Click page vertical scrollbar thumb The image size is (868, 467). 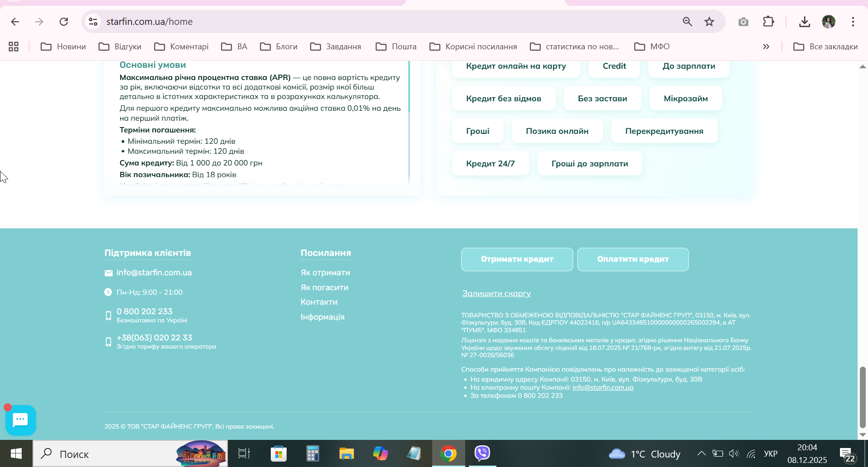pyautogui.click(x=863, y=397)
